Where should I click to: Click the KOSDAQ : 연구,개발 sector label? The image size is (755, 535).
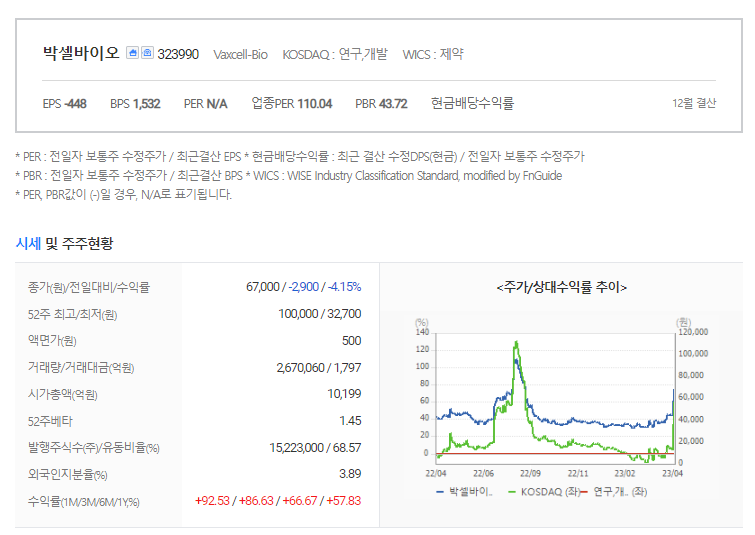point(335,54)
